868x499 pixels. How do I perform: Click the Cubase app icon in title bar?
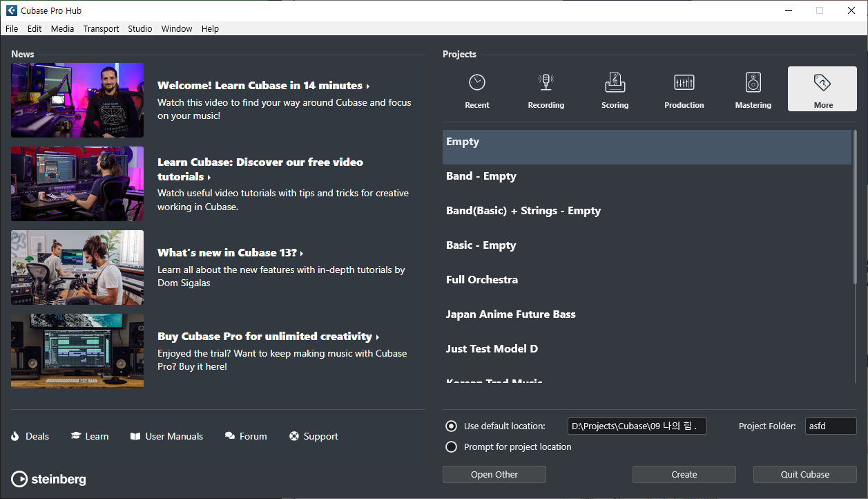tap(12, 10)
